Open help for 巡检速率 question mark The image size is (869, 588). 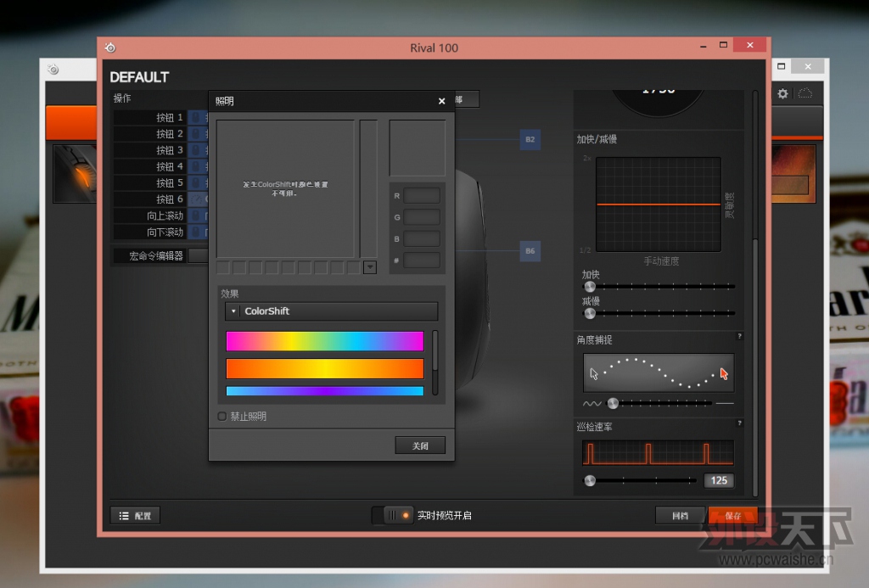point(739,423)
